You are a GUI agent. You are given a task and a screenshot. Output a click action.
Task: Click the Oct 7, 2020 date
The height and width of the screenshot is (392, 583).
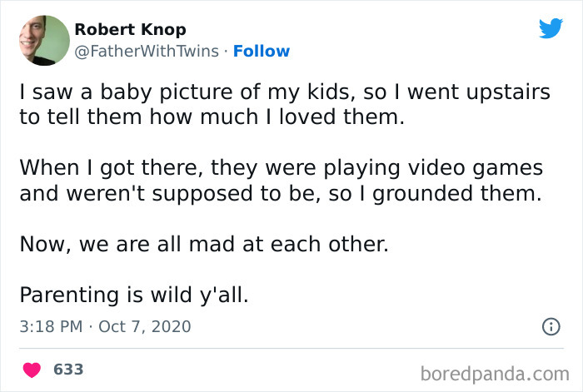pos(144,327)
